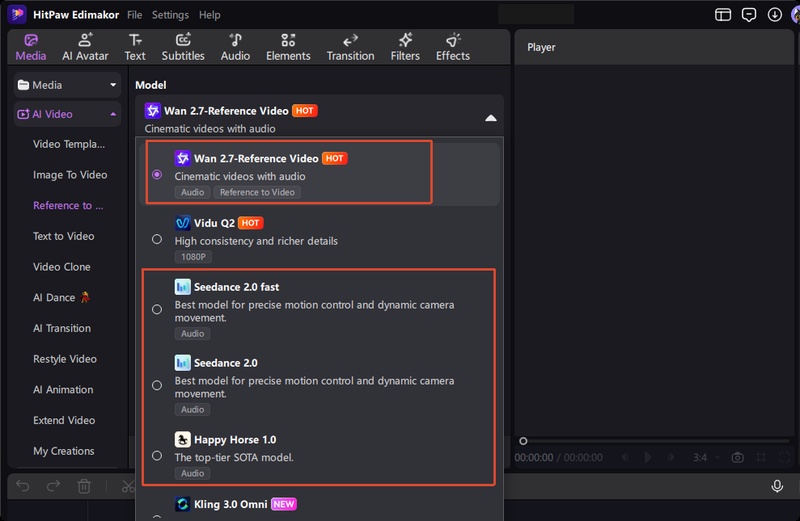Play the video in the Player
The image size is (800, 521).
pyautogui.click(x=647, y=457)
